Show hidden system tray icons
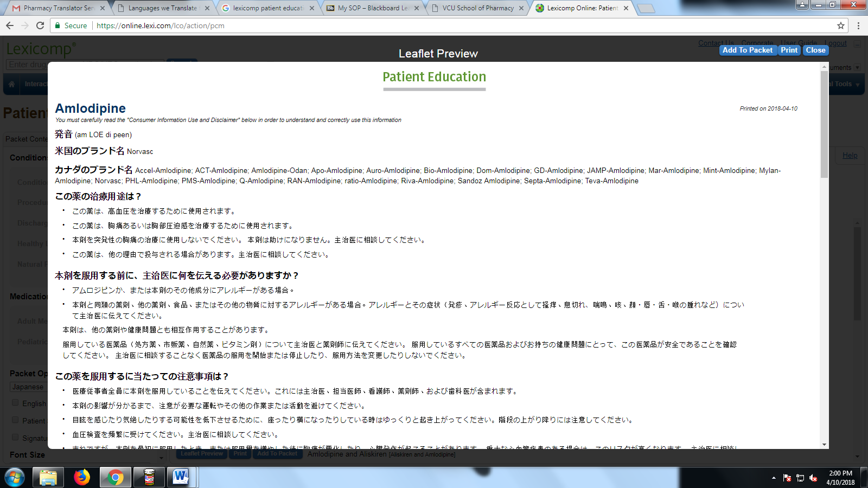The image size is (868, 488). [x=774, y=478]
